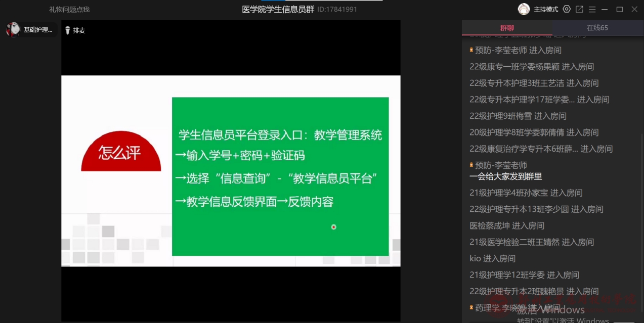
Task: Click the 排麦 queue button
Action: pos(79,30)
